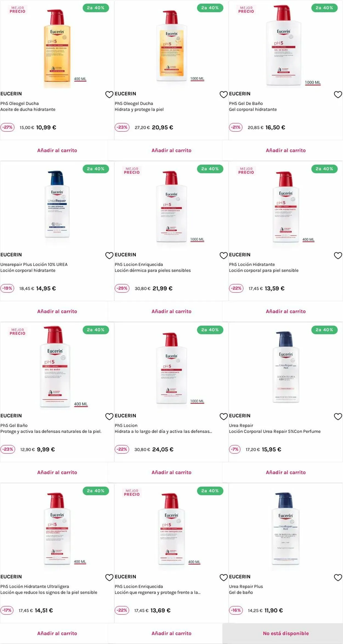343x644 pixels.
Task: Click heart for Ph5 Loción Hidratante 400 ML
Action: click(x=338, y=256)
